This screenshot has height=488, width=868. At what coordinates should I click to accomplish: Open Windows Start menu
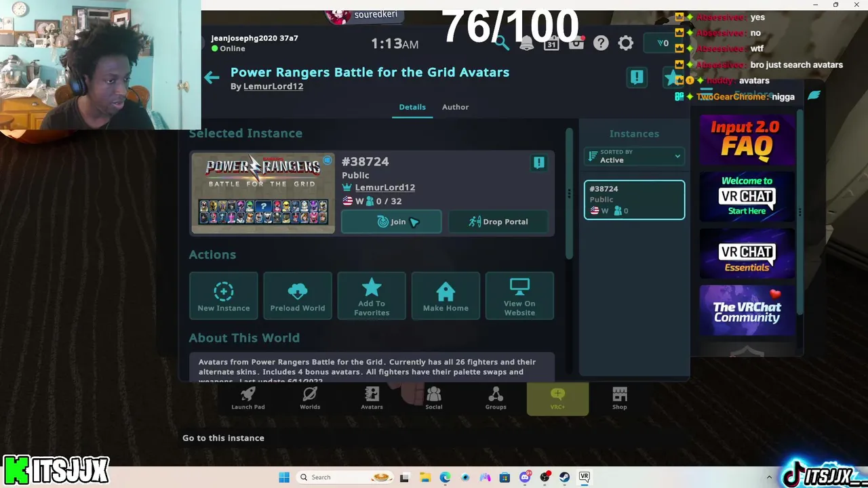(x=284, y=477)
